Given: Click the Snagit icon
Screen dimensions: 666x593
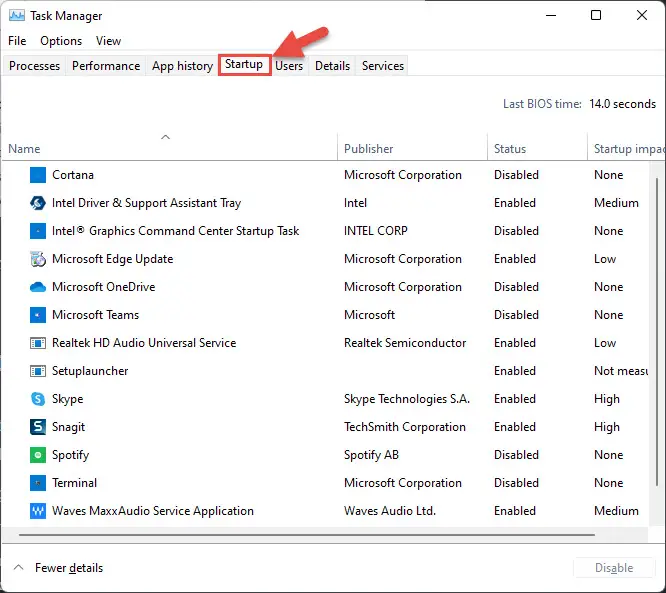Looking at the screenshot, I should pos(38,427).
